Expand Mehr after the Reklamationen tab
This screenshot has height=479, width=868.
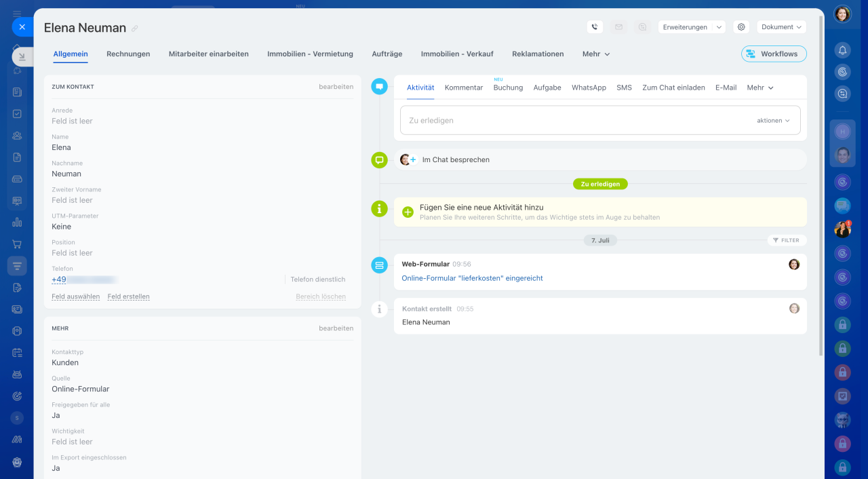(x=596, y=54)
